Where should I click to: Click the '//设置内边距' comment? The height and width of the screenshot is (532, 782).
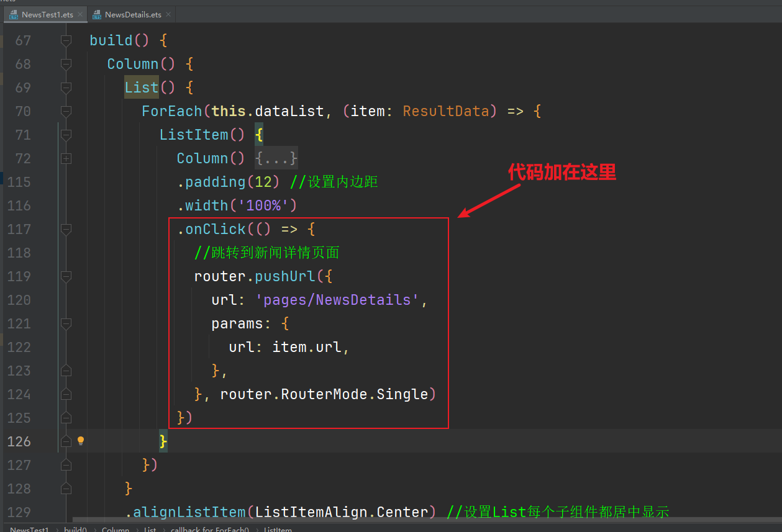click(334, 182)
